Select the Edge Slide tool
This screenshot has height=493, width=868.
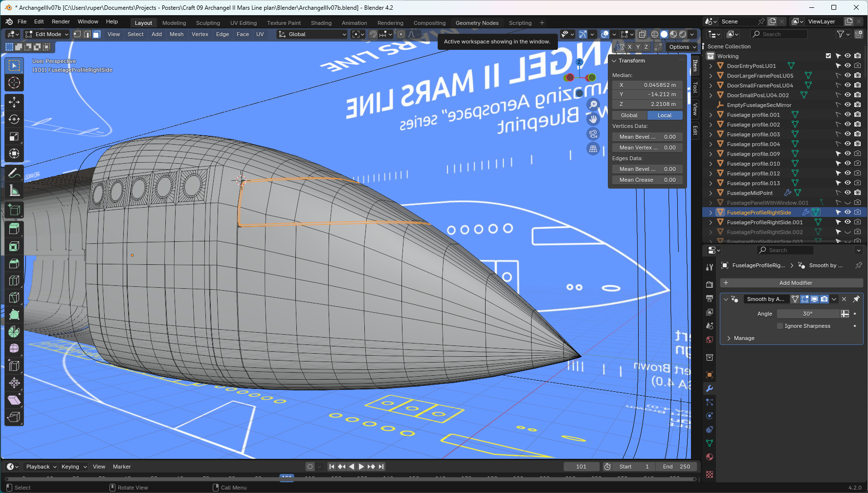coord(14,365)
